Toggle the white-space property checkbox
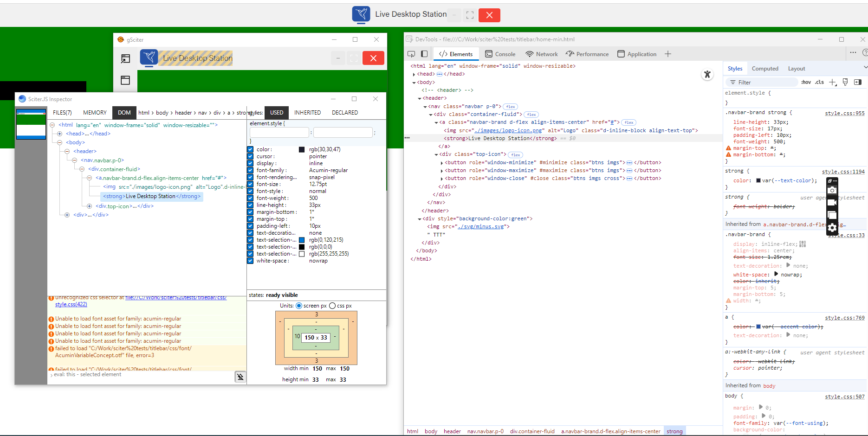This screenshot has height=436, width=868. 250,261
